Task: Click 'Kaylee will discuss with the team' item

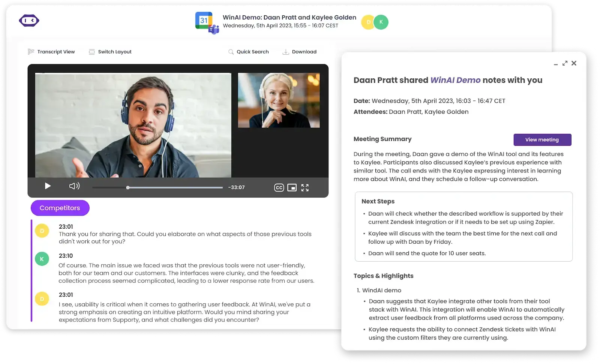Action: (x=462, y=238)
